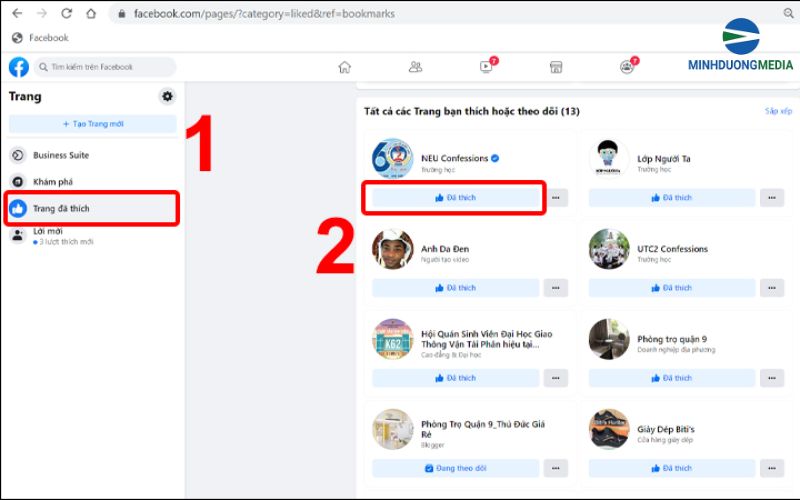
Task: Open the Anh Da Đen page name
Action: pyautogui.click(x=445, y=249)
